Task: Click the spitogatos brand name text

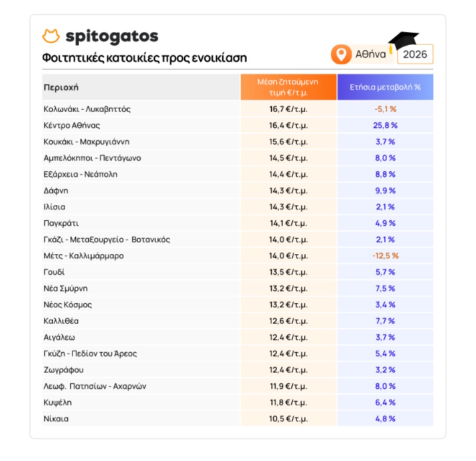Action: pos(112,37)
